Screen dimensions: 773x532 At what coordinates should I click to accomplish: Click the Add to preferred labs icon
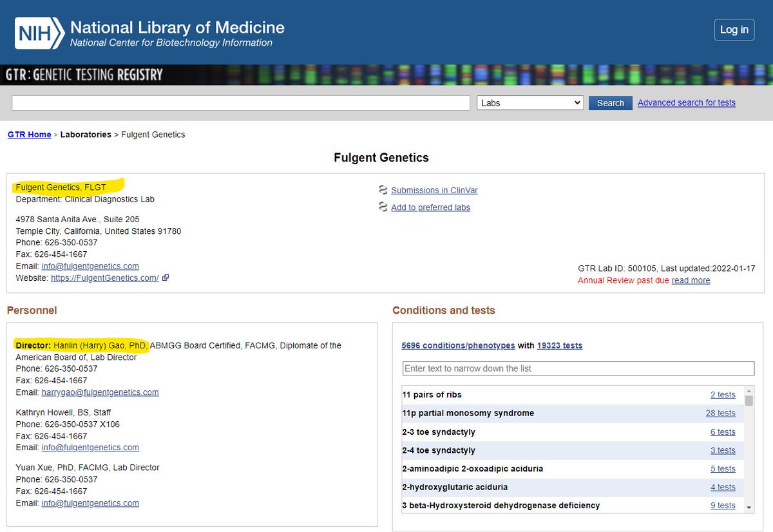pyautogui.click(x=383, y=207)
